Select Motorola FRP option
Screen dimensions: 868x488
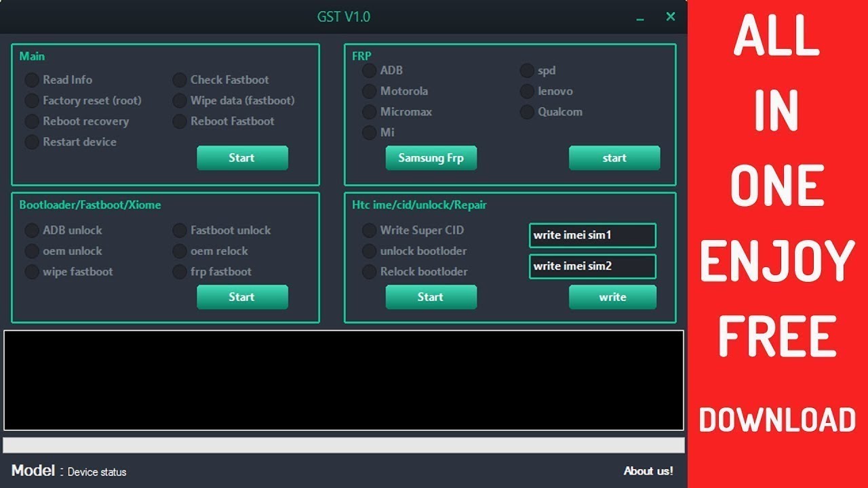369,91
